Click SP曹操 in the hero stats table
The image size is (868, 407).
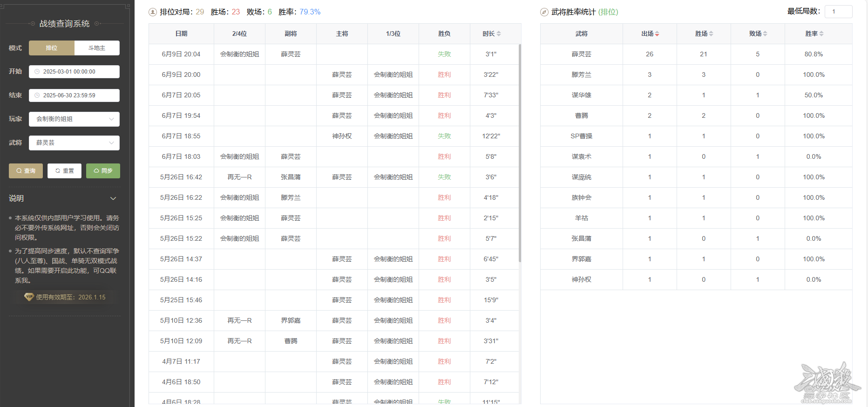(582, 136)
